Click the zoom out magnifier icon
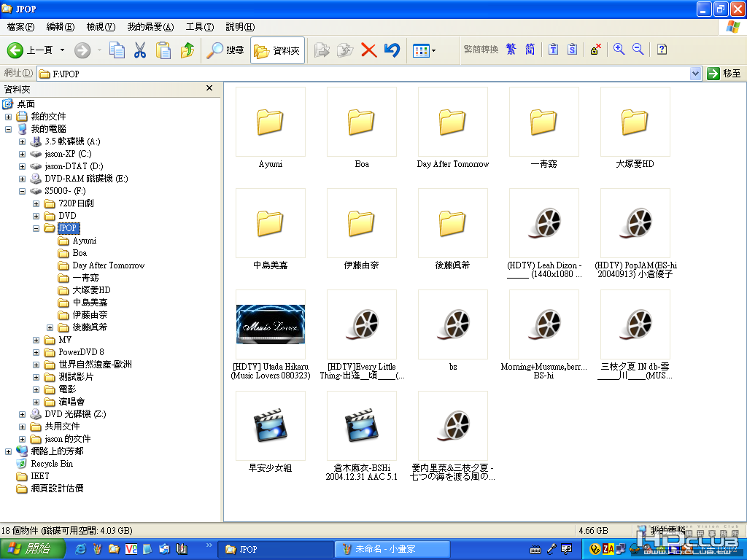 click(x=638, y=49)
